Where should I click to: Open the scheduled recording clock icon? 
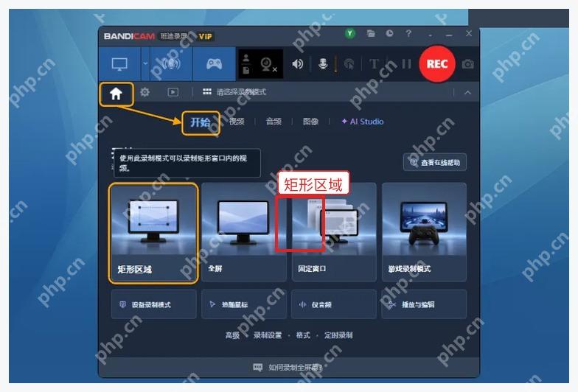pos(389,34)
